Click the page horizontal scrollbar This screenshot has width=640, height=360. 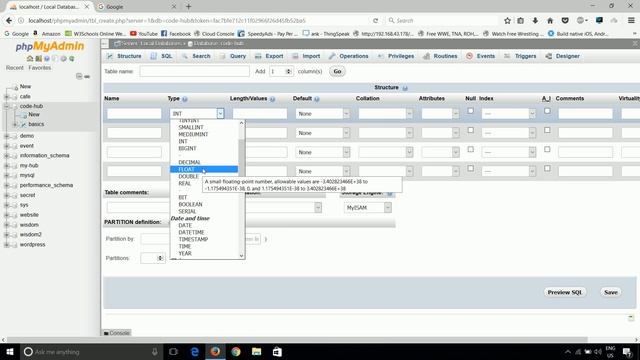297,340
